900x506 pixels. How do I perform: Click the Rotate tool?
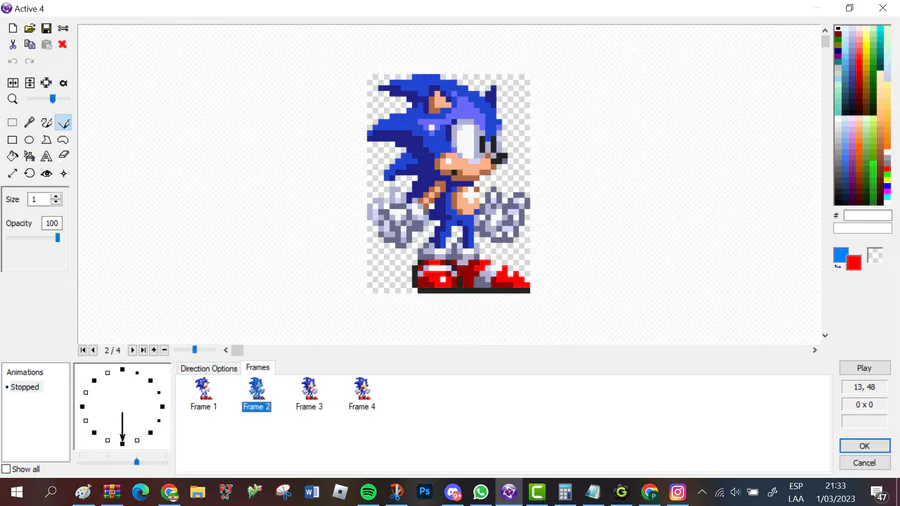29,173
